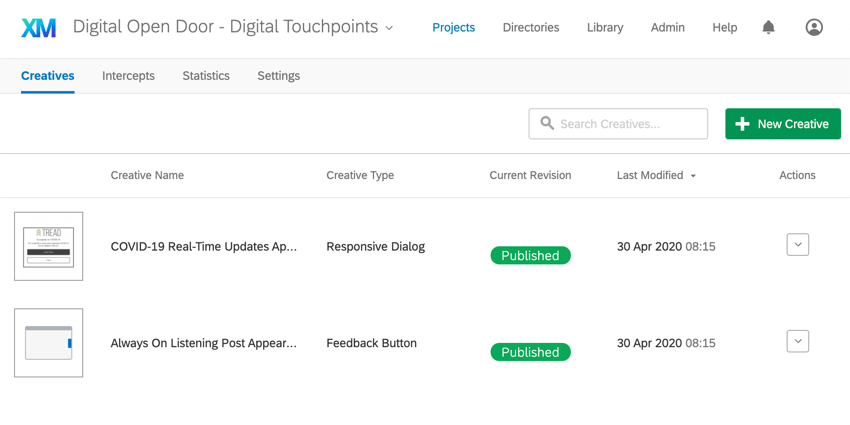The height and width of the screenshot is (425, 850).
Task: Open the Always On Listening Post thumbnail
Action: pos(49,343)
